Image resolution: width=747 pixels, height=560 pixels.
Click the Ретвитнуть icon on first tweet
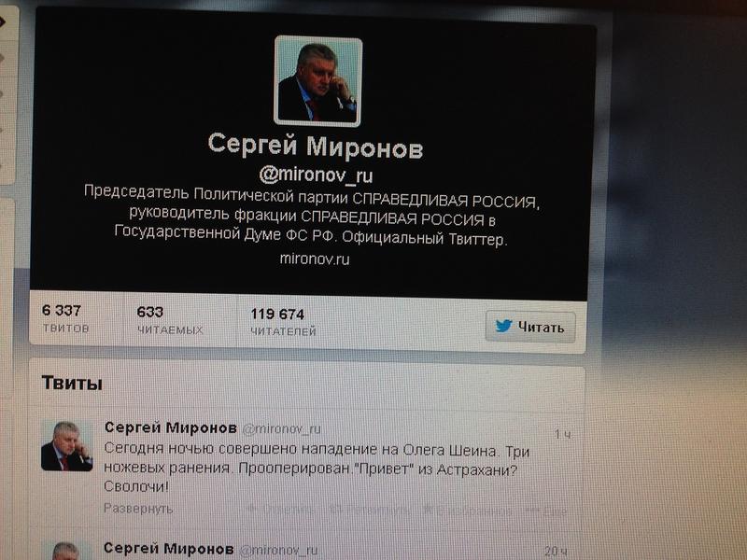click(x=370, y=510)
